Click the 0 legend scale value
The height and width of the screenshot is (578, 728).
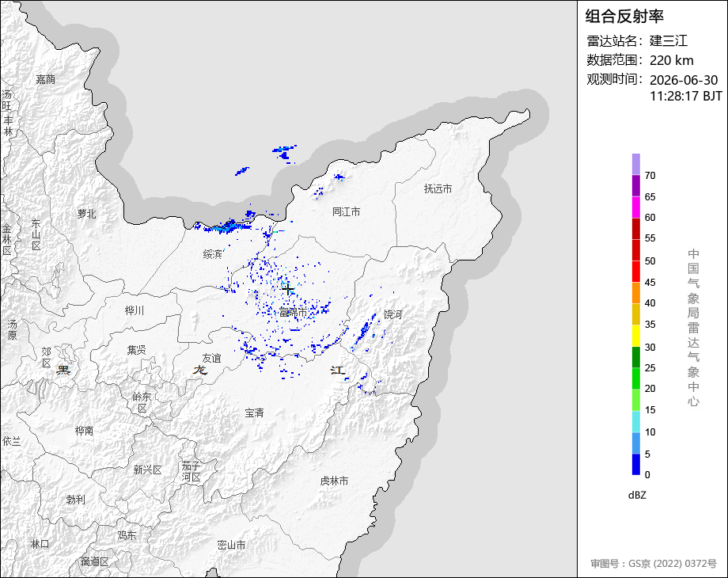tap(647, 475)
